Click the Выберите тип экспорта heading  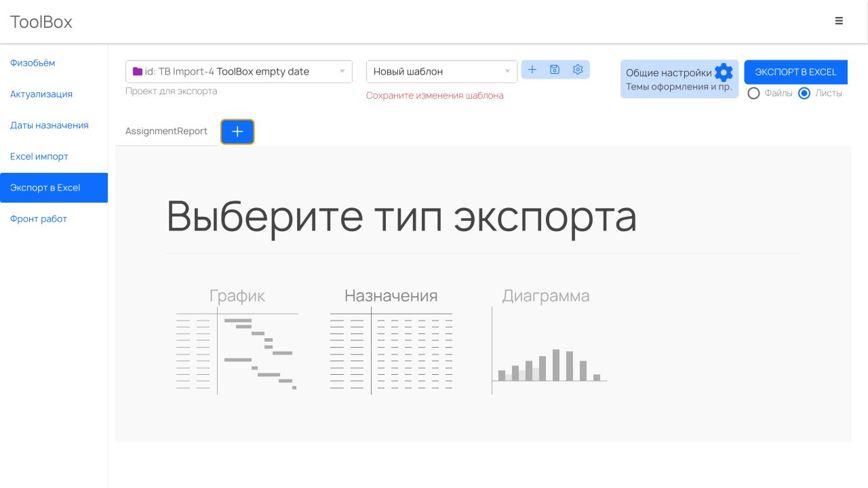click(x=401, y=216)
